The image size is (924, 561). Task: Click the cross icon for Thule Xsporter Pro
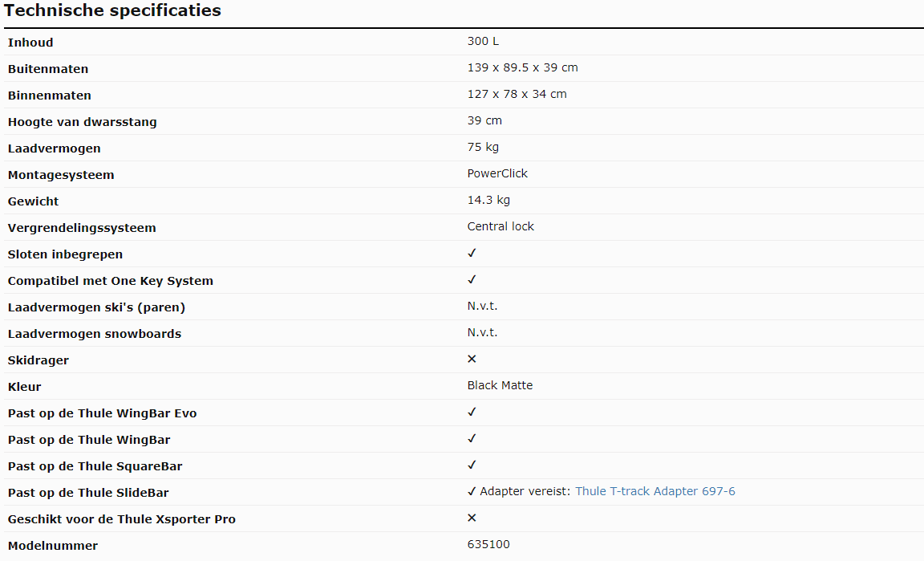click(x=472, y=518)
